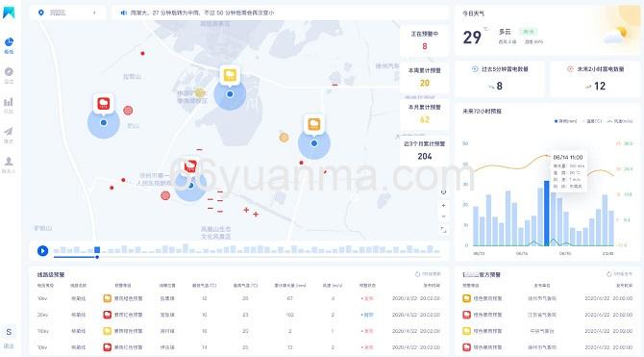Click the red striped circle beside the left red marker
Viewport: 644px width, 357px height.
[x=128, y=111]
